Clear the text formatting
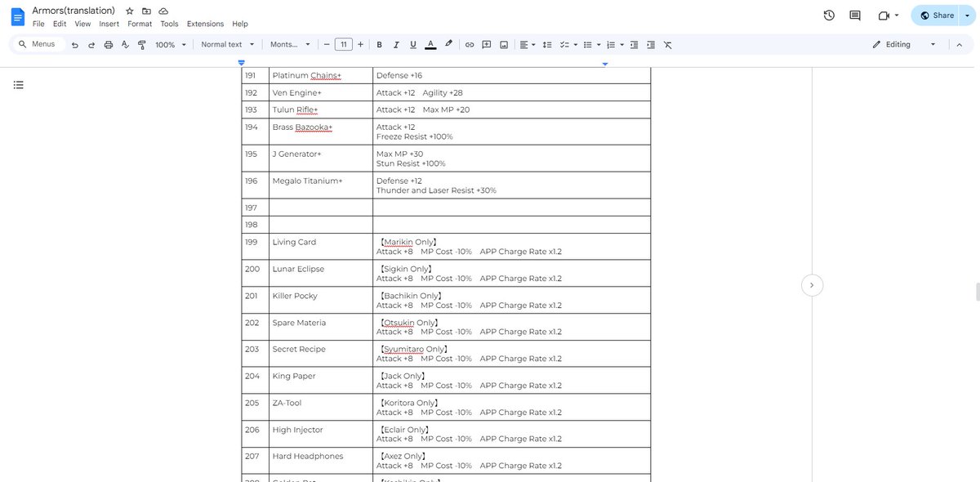 668,45
